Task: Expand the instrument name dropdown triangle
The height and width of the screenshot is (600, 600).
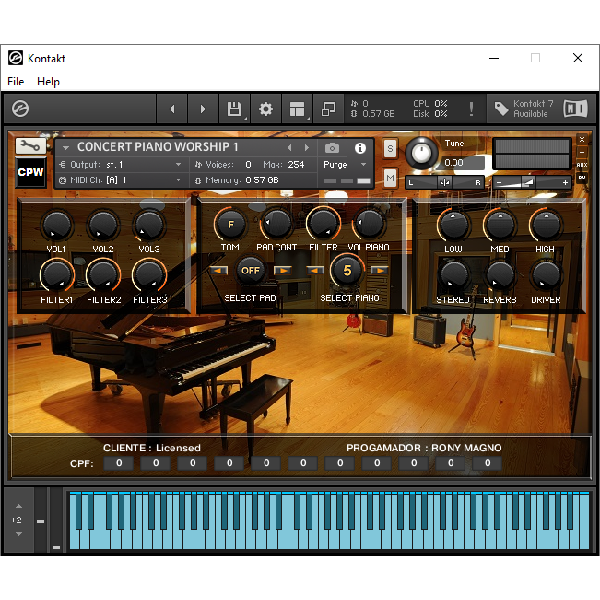Action: 66,147
